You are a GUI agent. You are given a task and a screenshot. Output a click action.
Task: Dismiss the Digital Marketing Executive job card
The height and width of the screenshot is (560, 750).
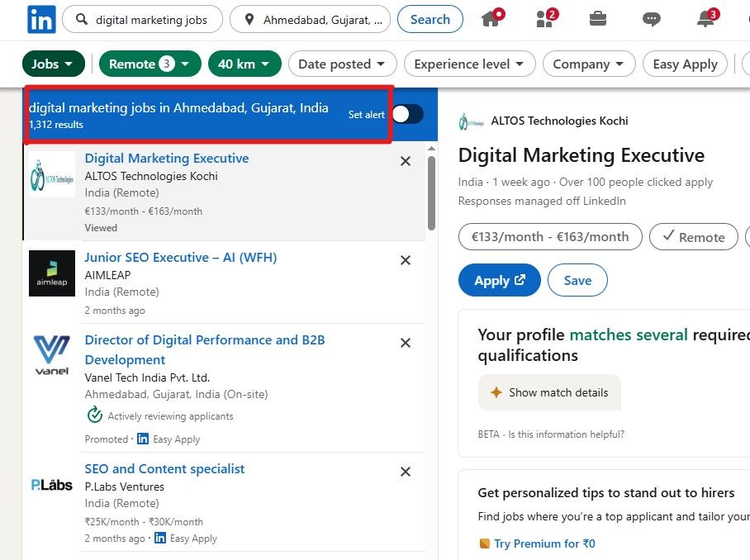406,161
